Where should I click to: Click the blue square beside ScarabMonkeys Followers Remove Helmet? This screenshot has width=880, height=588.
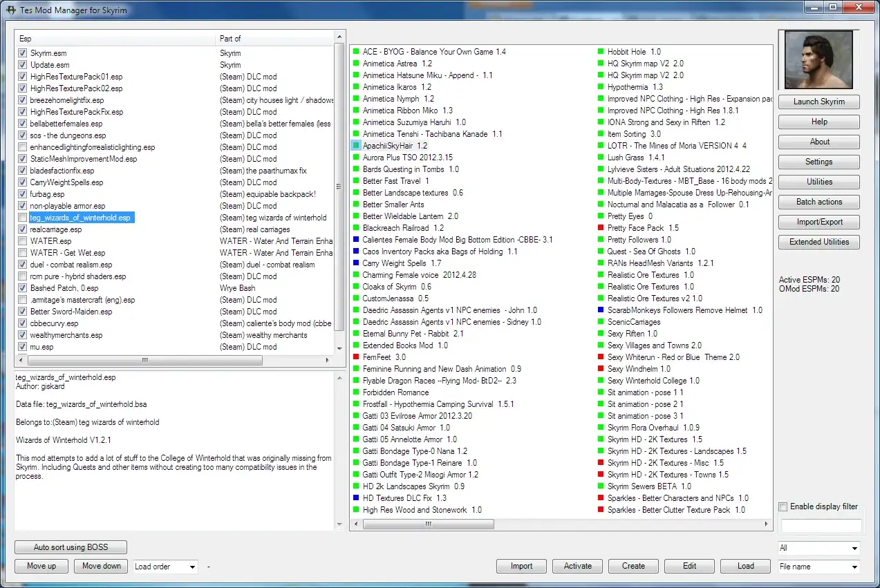tap(601, 310)
